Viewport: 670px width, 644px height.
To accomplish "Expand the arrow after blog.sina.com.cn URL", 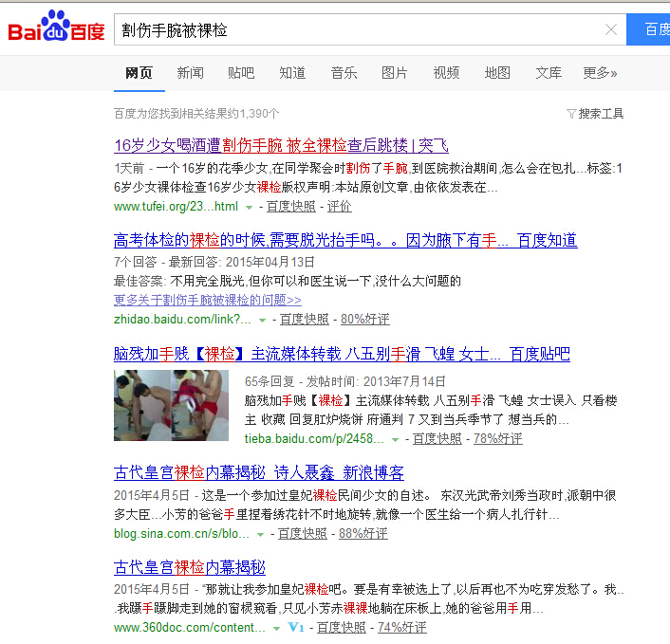I will pyautogui.click(x=260, y=535).
